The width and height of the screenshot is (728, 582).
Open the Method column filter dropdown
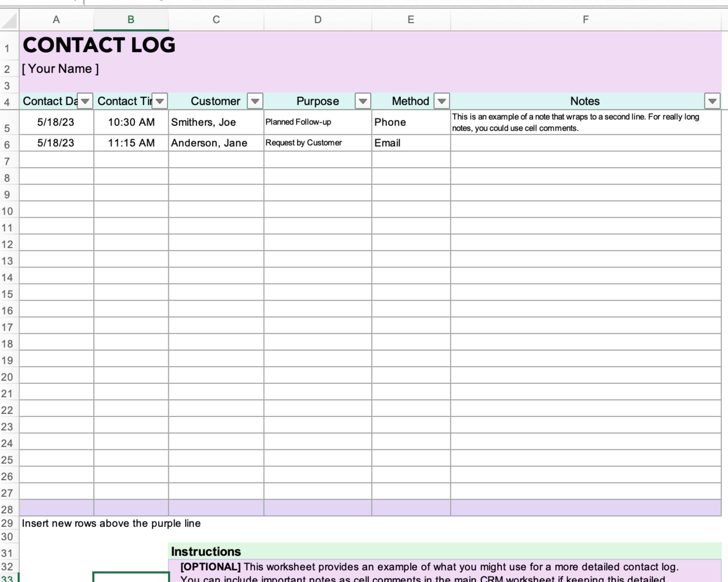(442, 101)
